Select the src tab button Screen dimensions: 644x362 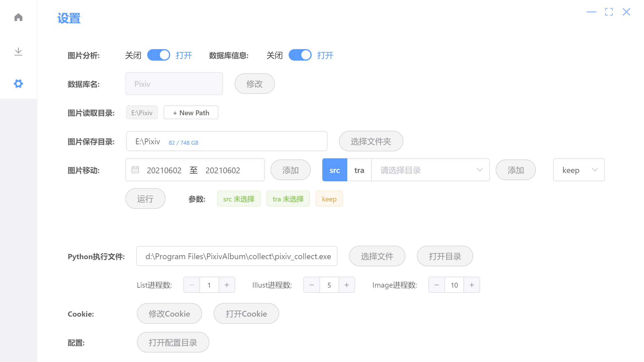pyautogui.click(x=335, y=170)
